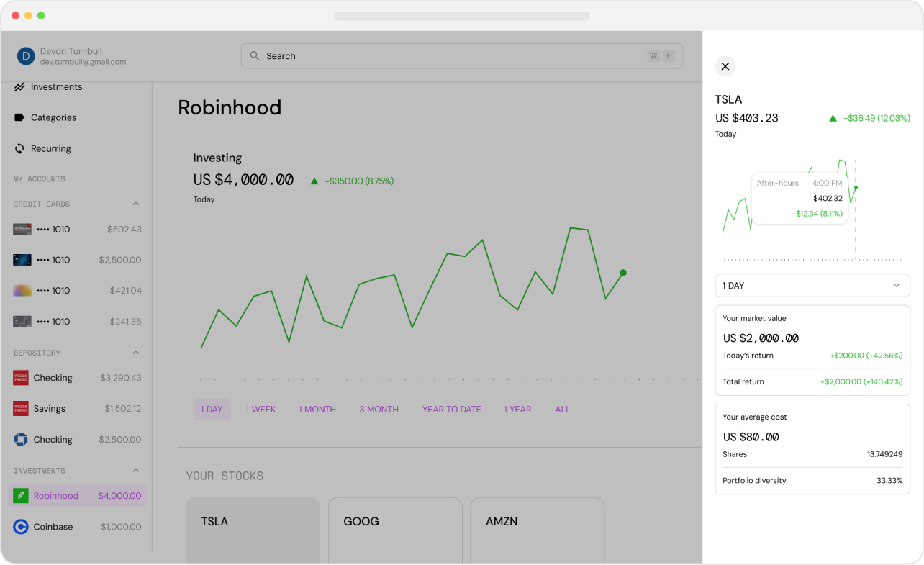Image resolution: width=924 pixels, height=565 pixels.
Task: Collapse the Depository section
Action: click(x=136, y=353)
